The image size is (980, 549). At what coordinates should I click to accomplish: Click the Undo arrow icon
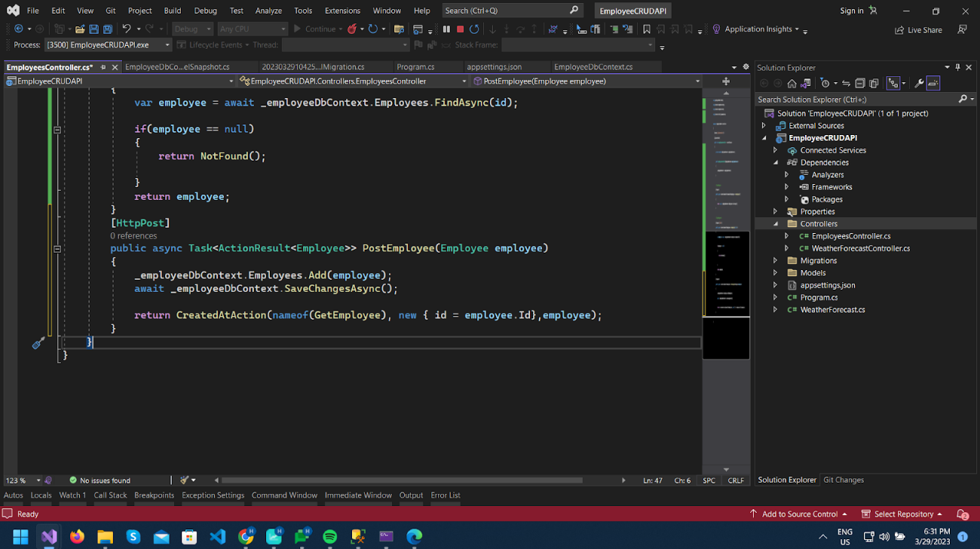tap(127, 29)
